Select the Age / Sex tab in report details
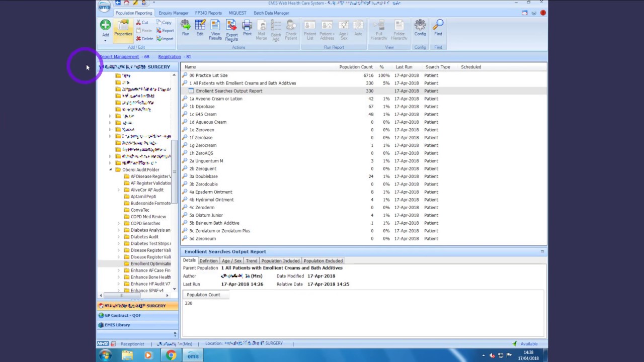This screenshot has width=644, height=362. (x=232, y=261)
